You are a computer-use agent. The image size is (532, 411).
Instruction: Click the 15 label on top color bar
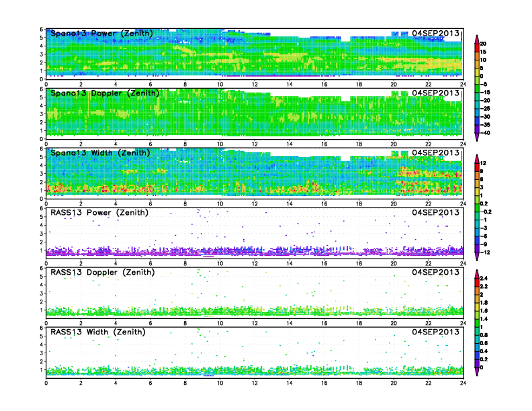(x=483, y=52)
